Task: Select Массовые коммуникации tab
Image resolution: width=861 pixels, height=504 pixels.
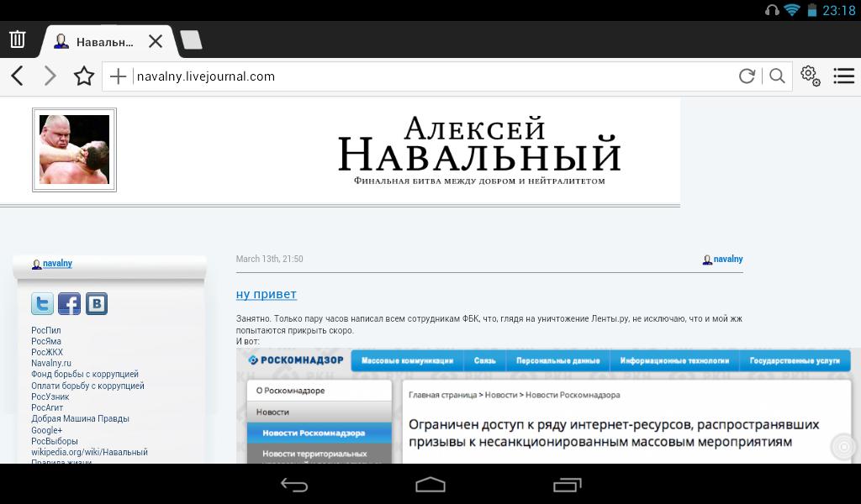Action: coord(408,361)
